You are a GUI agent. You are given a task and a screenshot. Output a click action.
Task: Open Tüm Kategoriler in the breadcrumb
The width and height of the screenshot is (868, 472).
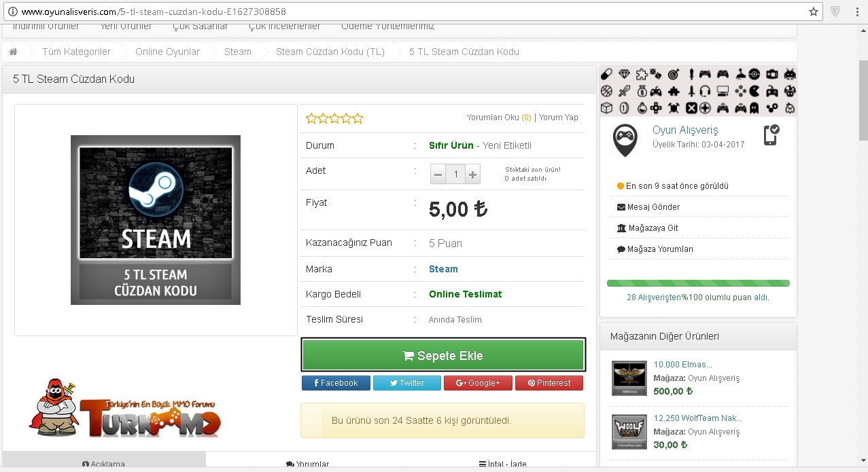pos(77,52)
